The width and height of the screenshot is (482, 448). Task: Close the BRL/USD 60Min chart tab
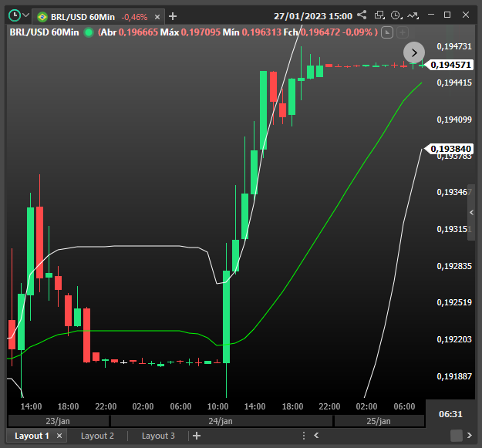coord(159,15)
